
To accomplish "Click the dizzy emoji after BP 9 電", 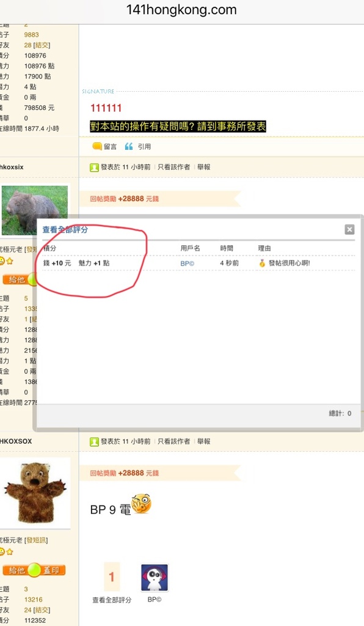I will click(142, 504).
